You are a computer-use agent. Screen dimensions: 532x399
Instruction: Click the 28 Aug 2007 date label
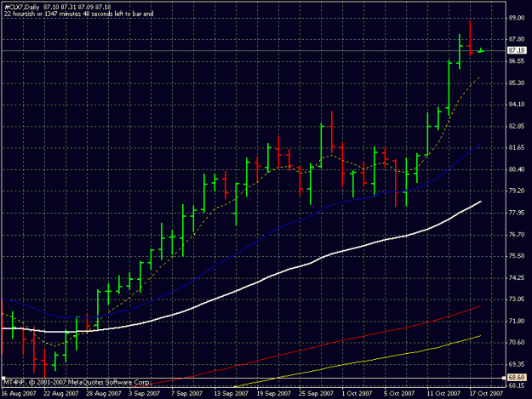(104, 394)
